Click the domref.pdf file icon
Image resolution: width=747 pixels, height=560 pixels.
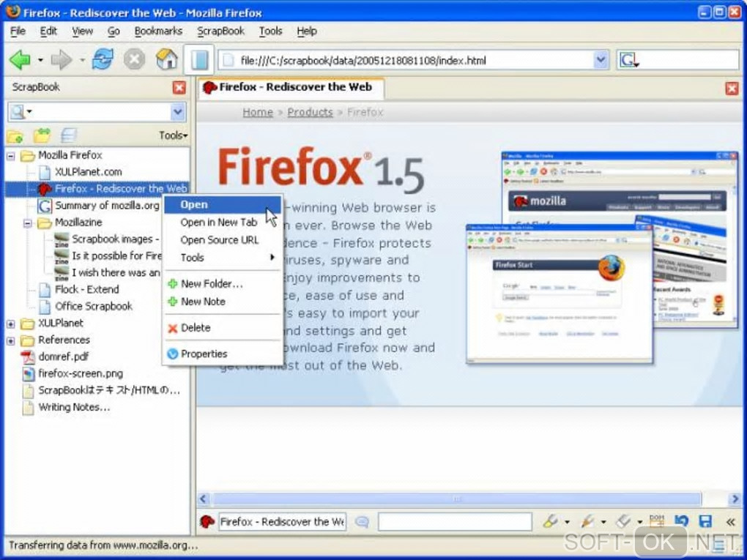click(x=28, y=357)
